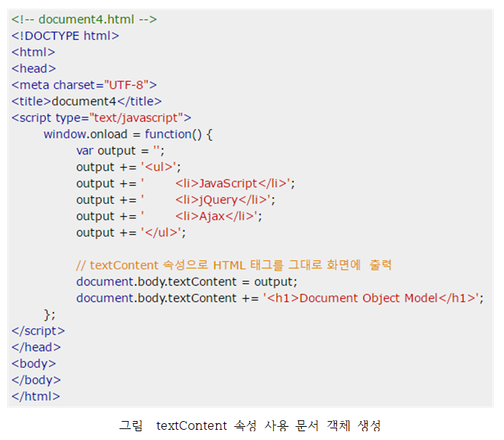Click the closing '</html>' tag line

36,397
